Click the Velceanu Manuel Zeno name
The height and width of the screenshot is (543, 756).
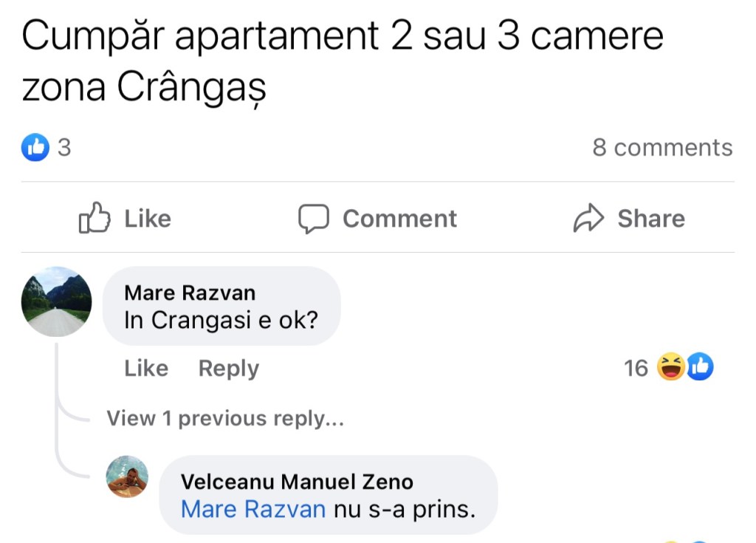pyautogui.click(x=297, y=482)
